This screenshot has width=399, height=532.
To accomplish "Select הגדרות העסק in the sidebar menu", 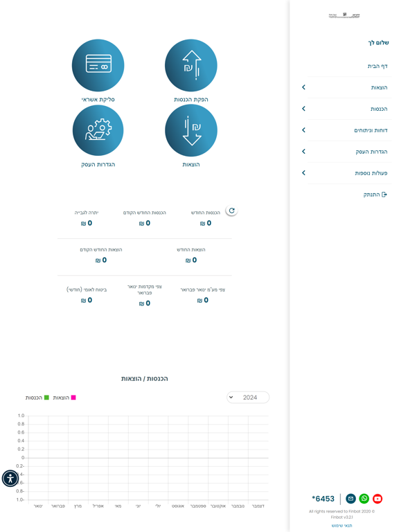I will click(x=371, y=152).
